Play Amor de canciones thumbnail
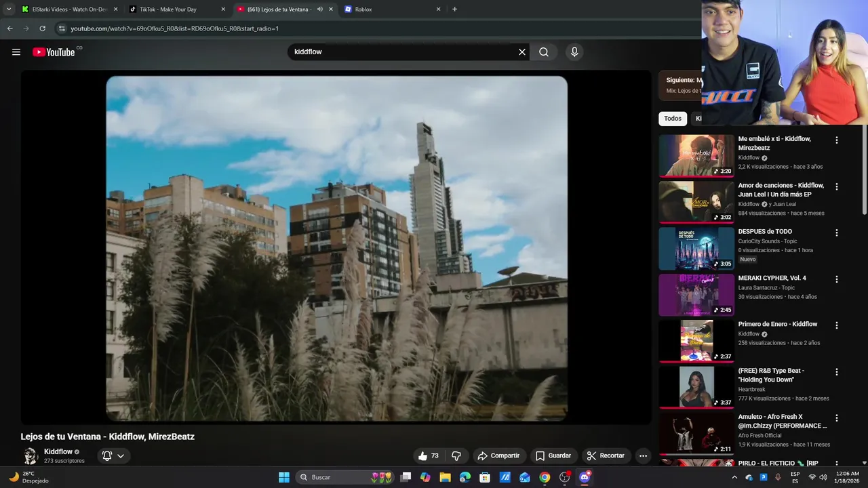 click(x=696, y=201)
